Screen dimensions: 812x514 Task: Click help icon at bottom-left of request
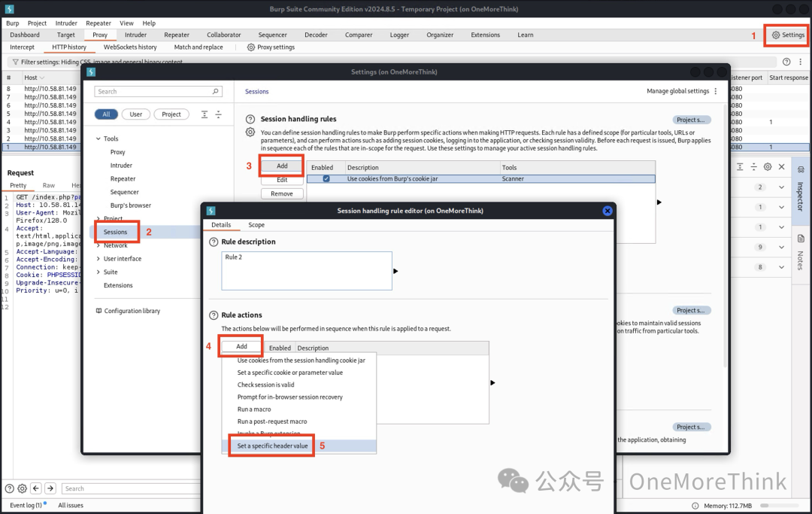click(x=9, y=488)
